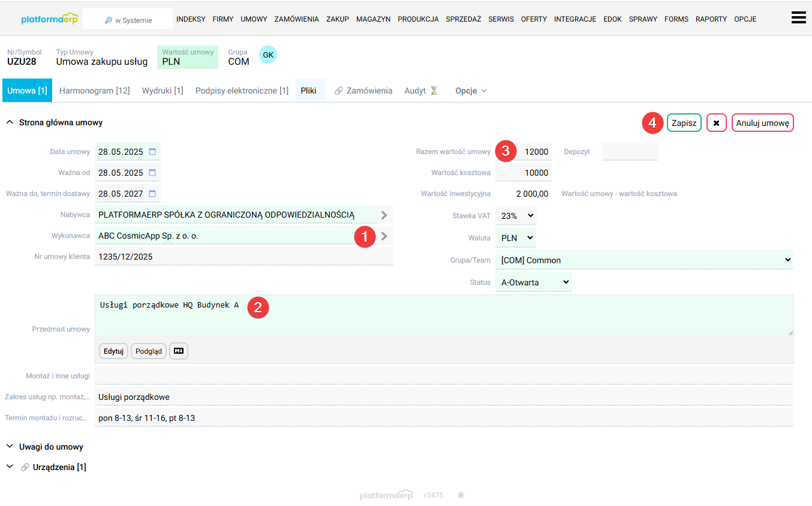The image size is (812, 506).
Task: Click the bug icon in footer
Action: point(461,495)
